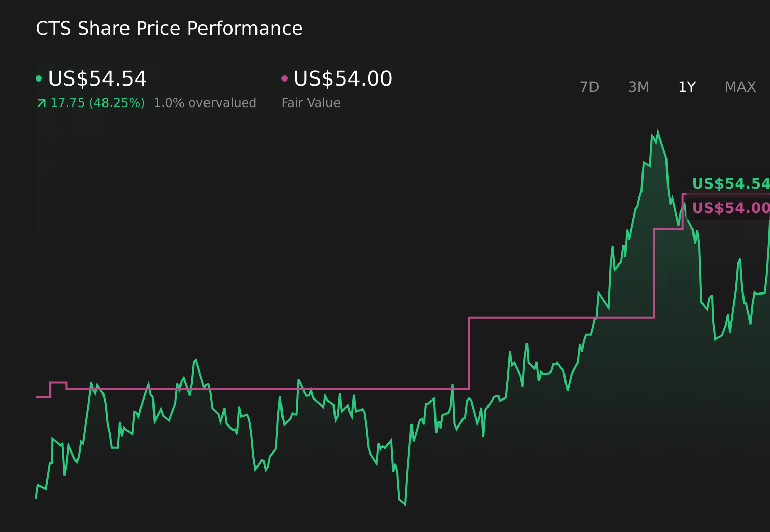The image size is (770, 532).
Task: Click the highest peak of the green price line
Action: (x=658, y=130)
